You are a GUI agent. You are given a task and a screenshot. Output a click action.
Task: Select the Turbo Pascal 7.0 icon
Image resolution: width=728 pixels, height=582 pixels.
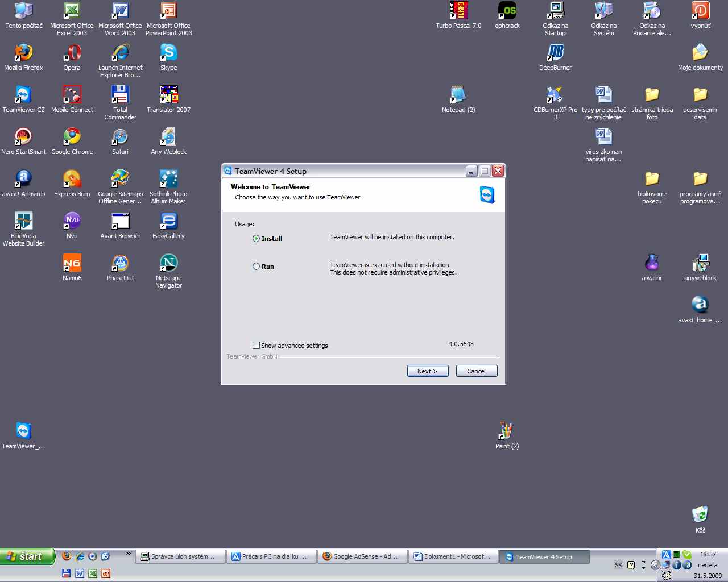pyautogui.click(x=458, y=15)
